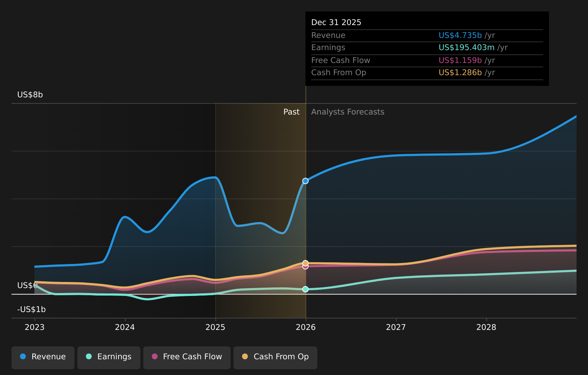Toggle the Revenue series via its legend button
This screenshot has height=375, width=588.
click(x=43, y=357)
